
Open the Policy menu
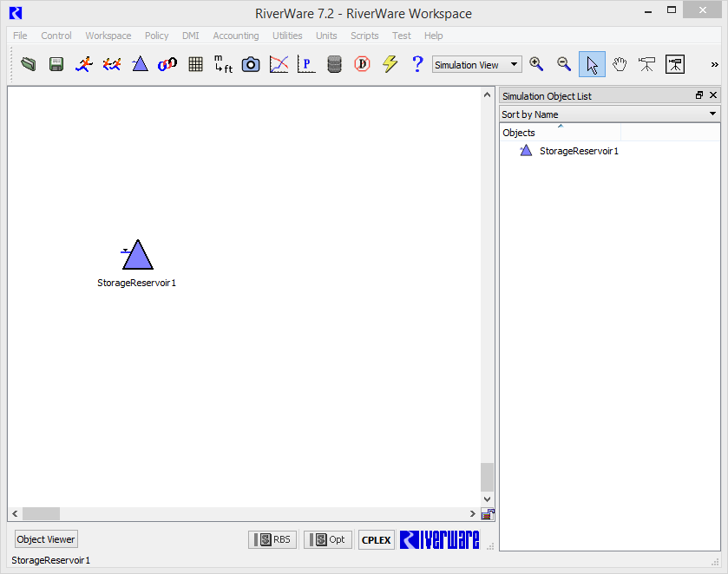[156, 36]
